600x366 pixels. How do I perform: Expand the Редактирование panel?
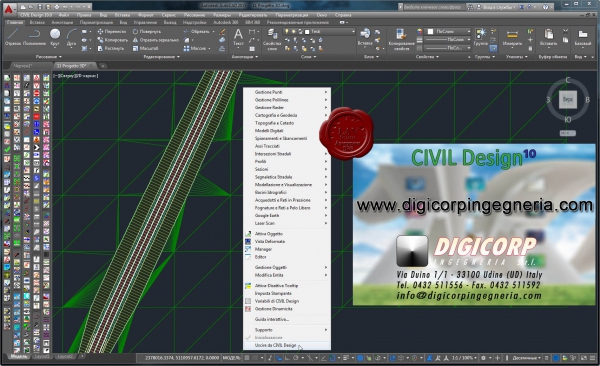tap(161, 57)
